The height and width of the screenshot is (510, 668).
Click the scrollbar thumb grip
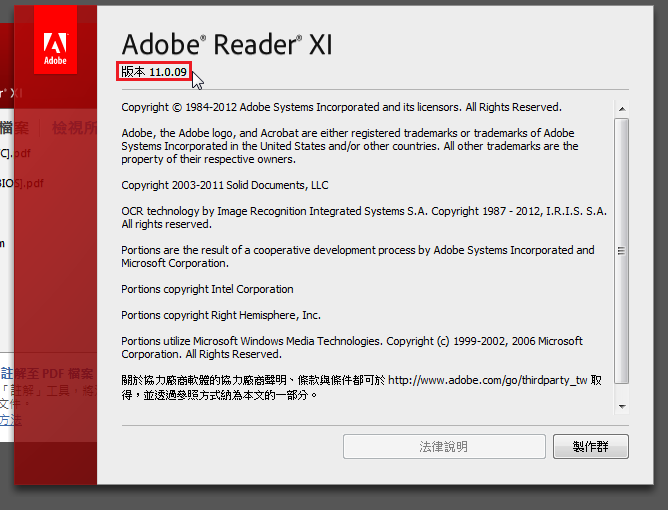pyautogui.click(x=622, y=251)
